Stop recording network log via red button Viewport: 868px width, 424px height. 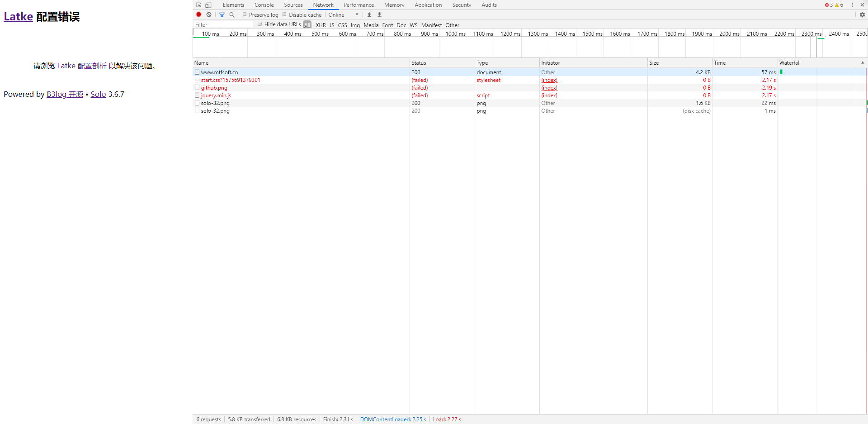coord(198,14)
